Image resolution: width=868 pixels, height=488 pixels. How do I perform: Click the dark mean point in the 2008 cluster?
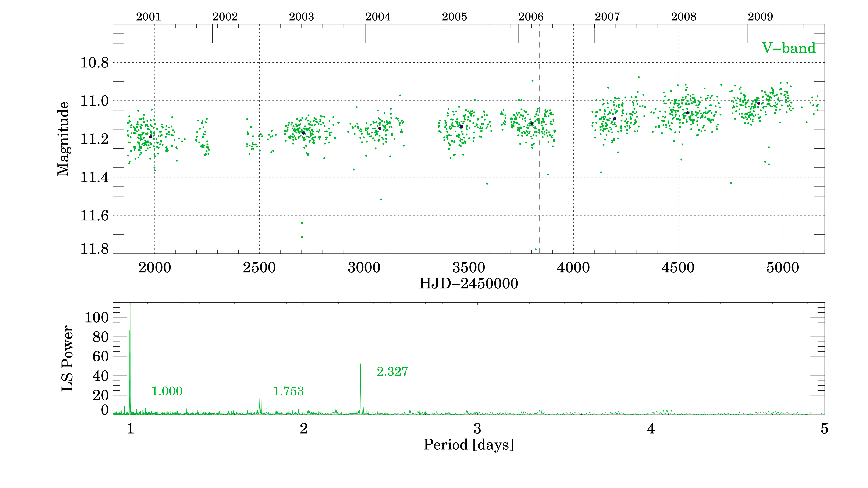coord(687,113)
